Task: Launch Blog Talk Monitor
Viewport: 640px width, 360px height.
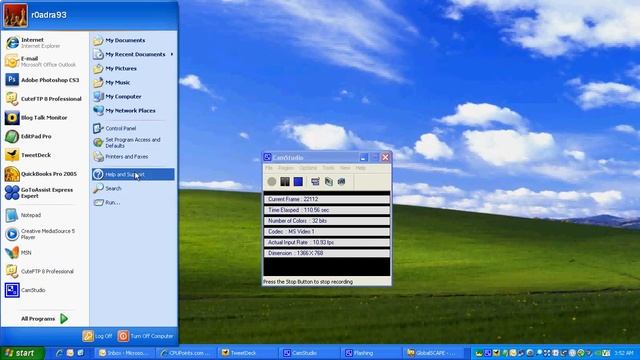Action: coord(44,118)
